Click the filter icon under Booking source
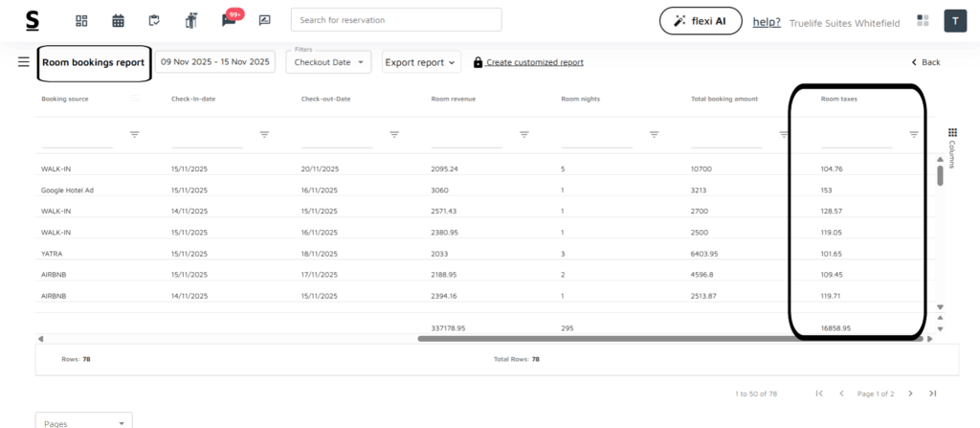The height and width of the screenshot is (428, 980). (x=134, y=135)
